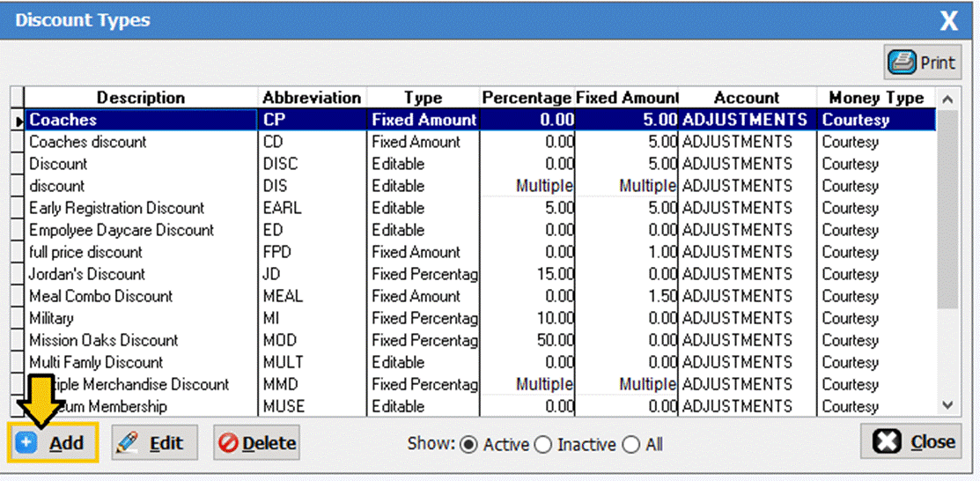The width and height of the screenshot is (980, 481).
Task: Click the X in the title bar
Action: [948, 21]
